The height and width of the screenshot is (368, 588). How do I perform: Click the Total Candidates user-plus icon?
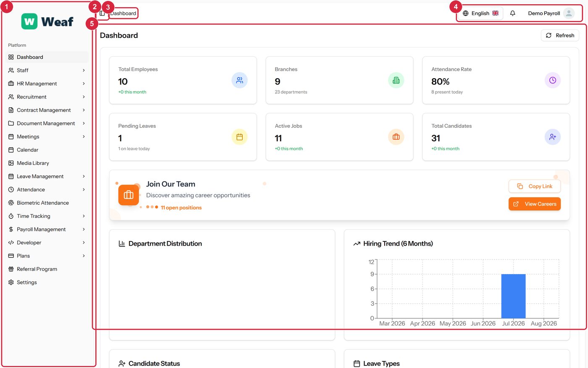click(553, 137)
